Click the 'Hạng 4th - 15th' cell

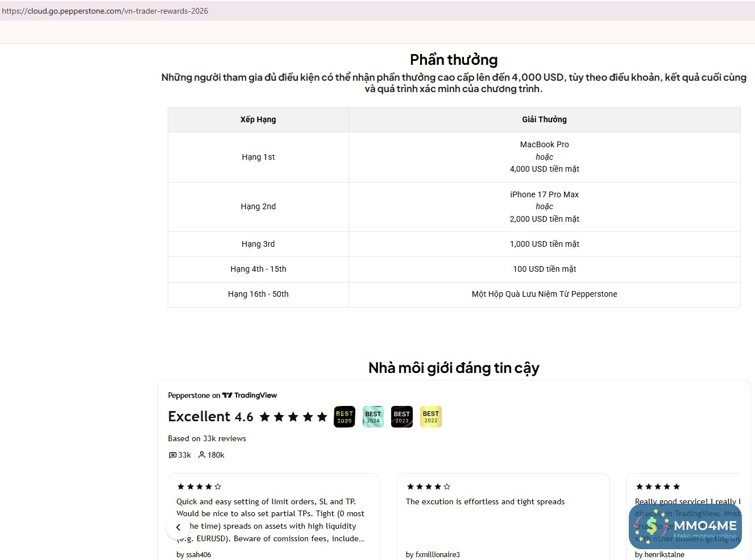coord(258,269)
